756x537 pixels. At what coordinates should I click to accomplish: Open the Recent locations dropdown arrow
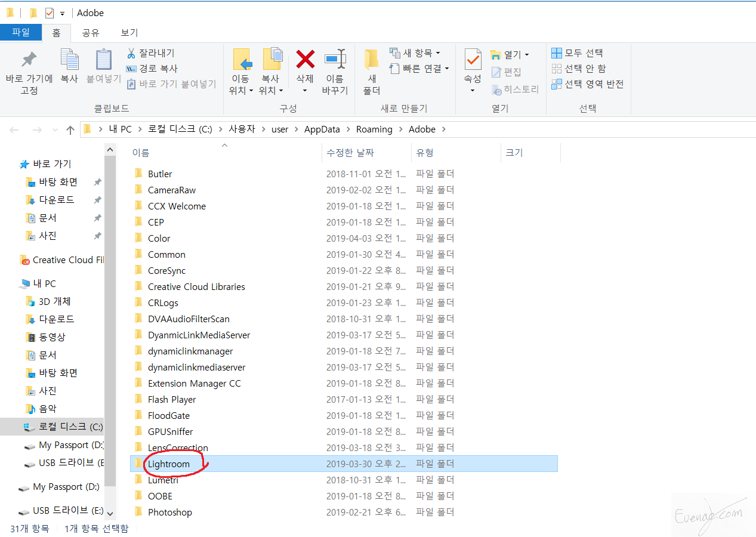(x=54, y=129)
